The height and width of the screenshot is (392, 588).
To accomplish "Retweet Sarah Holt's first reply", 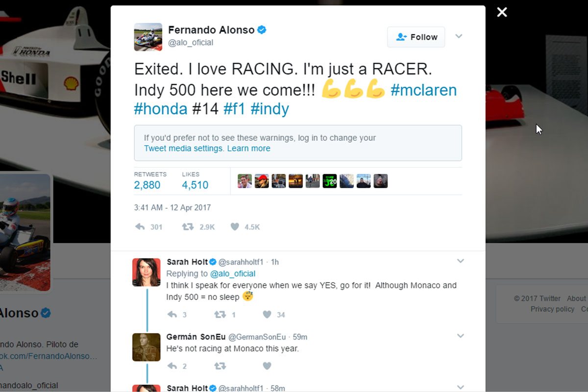I will click(x=220, y=315).
